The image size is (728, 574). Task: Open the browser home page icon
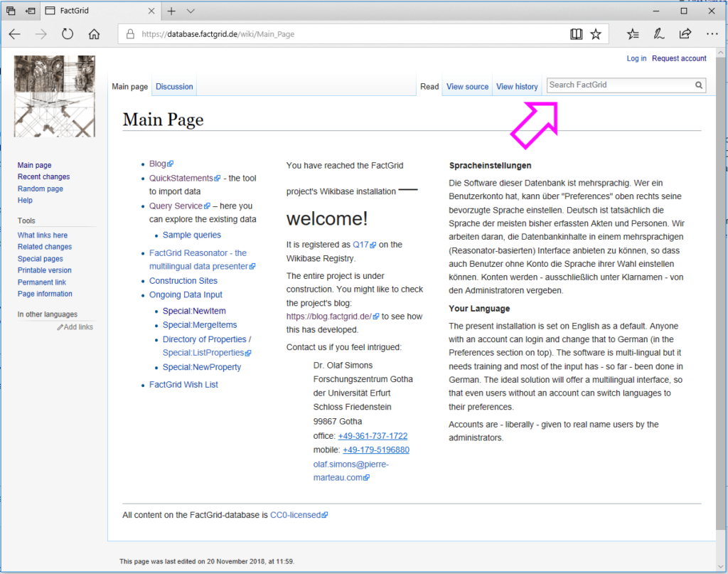[x=95, y=34]
